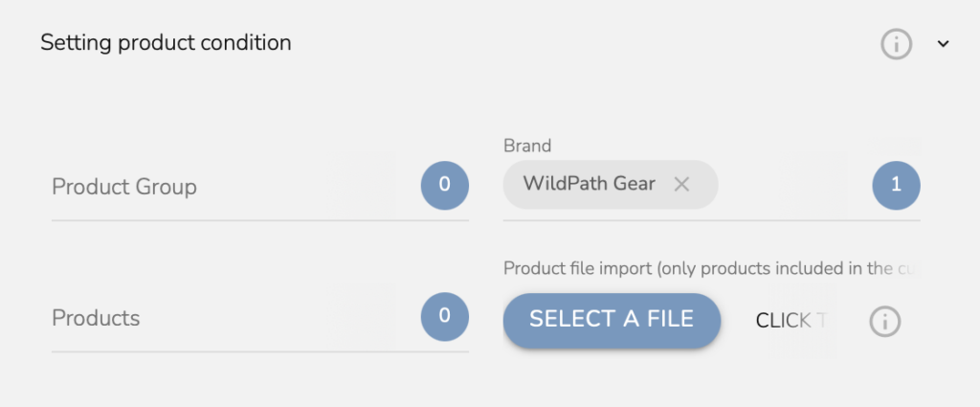The image size is (980, 407).
Task: Click the truncated CLICK T button text
Action: [791, 321]
